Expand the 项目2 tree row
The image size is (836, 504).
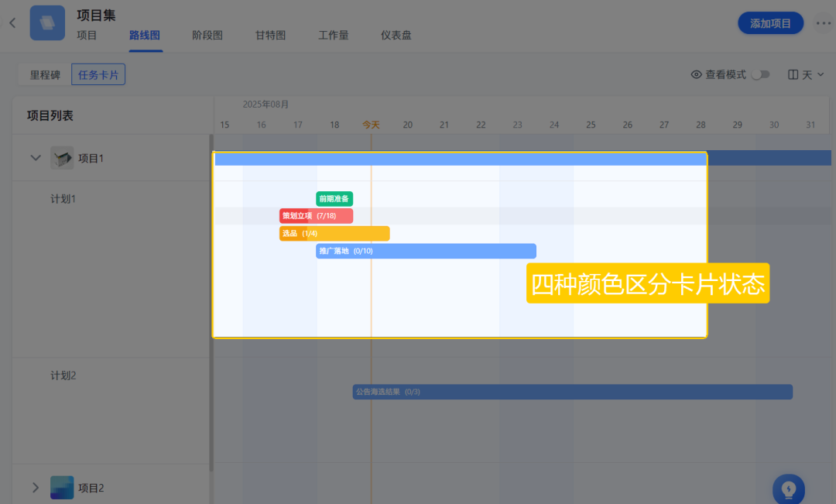tap(35, 488)
